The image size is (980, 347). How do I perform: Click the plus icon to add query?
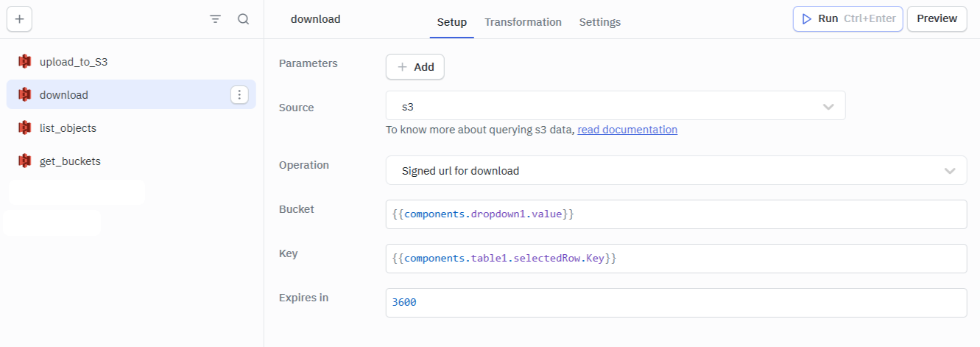[x=19, y=20]
